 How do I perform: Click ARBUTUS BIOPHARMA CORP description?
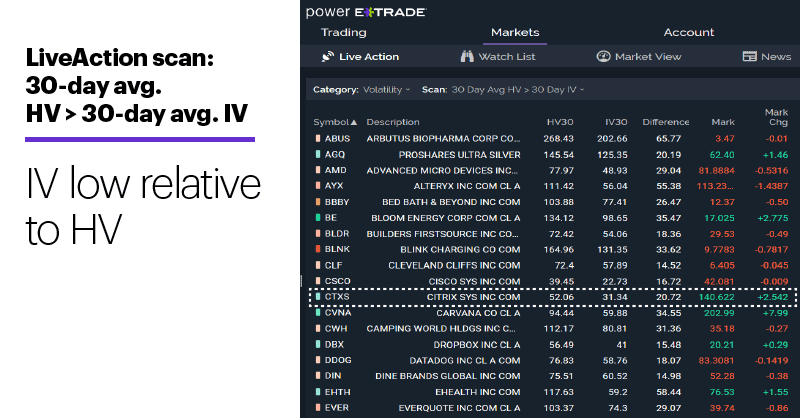point(443,139)
